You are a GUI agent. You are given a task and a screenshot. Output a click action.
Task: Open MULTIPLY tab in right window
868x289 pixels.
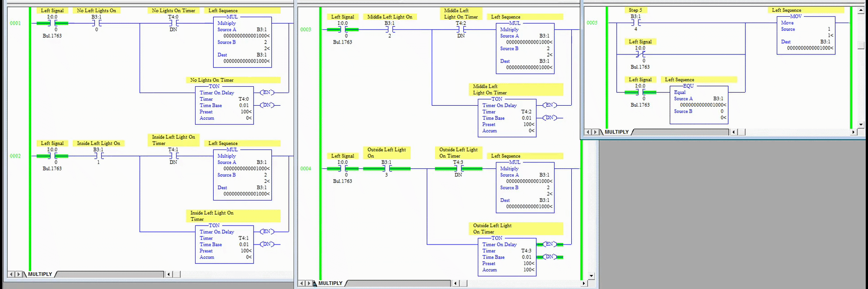(617, 132)
